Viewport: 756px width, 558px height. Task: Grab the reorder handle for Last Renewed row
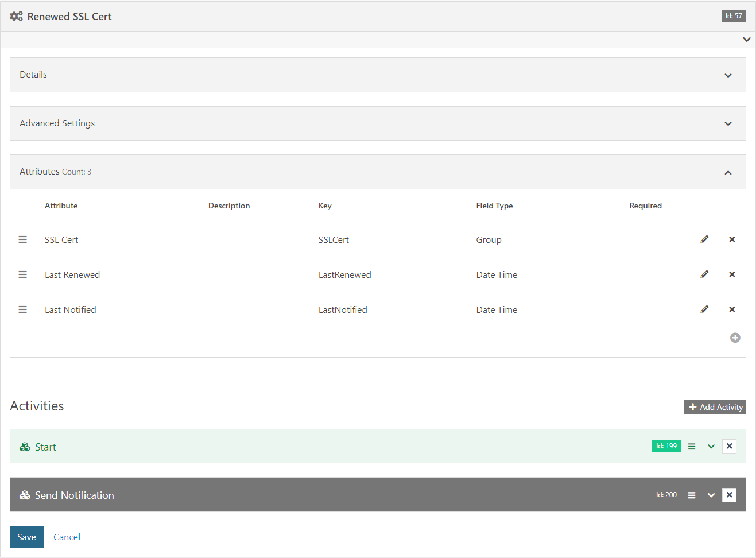tap(23, 274)
